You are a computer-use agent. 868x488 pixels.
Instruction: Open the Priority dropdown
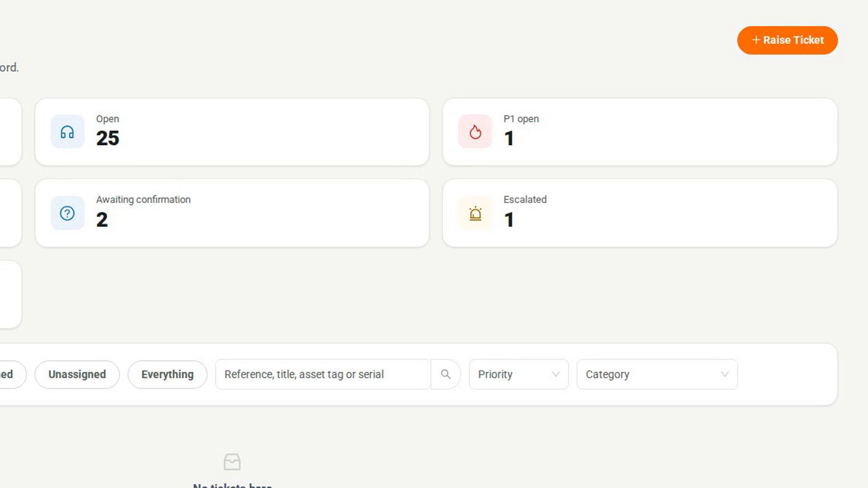click(x=519, y=374)
